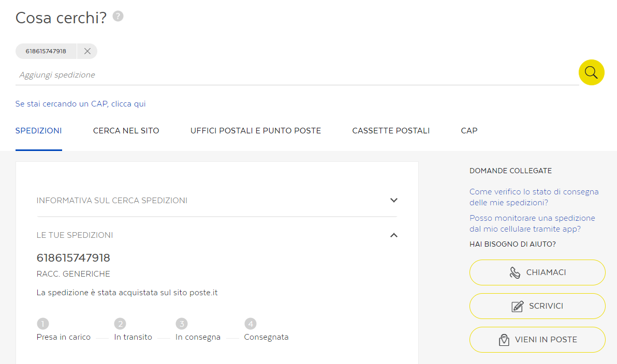Switch to CASSETTE POSTALI tab

391,131
